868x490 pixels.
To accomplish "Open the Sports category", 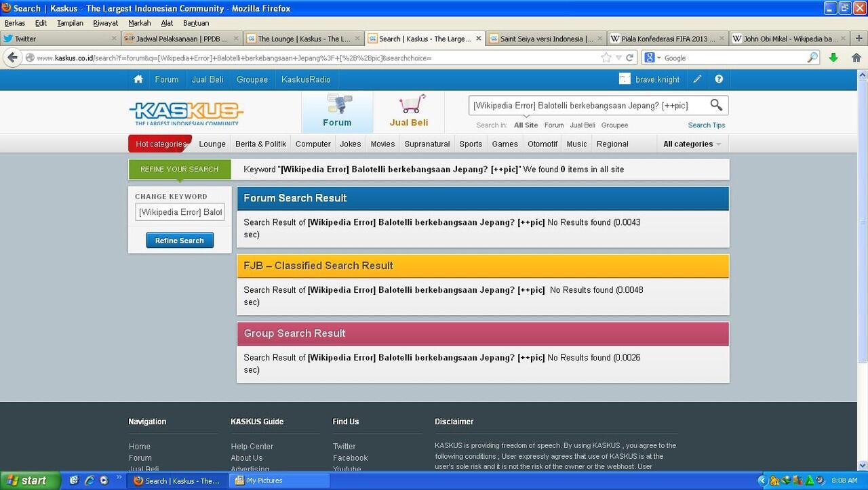I will coord(471,144).
